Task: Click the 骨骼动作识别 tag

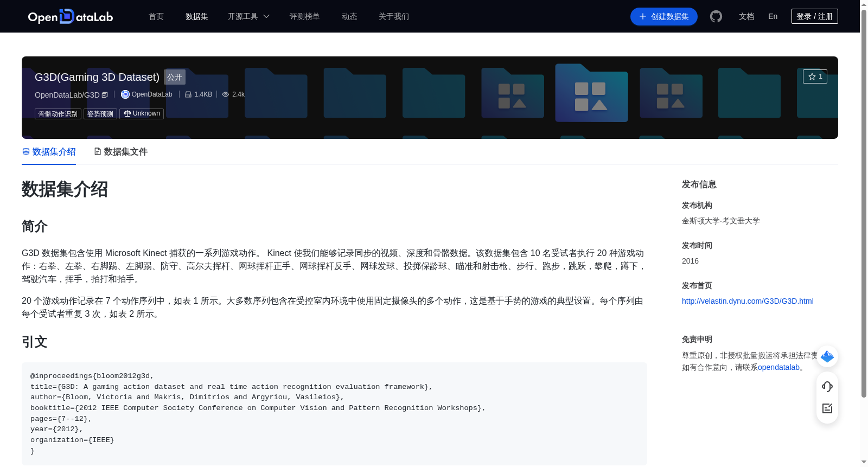Action: pyautogui.click(x=58, y=114)
